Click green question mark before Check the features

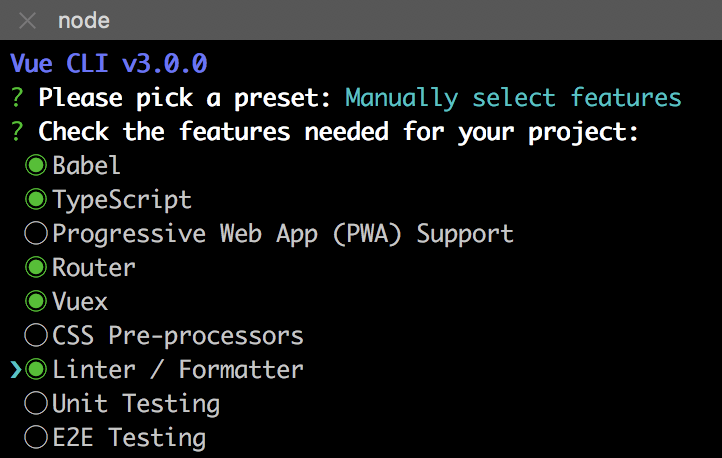coord(17,132)
